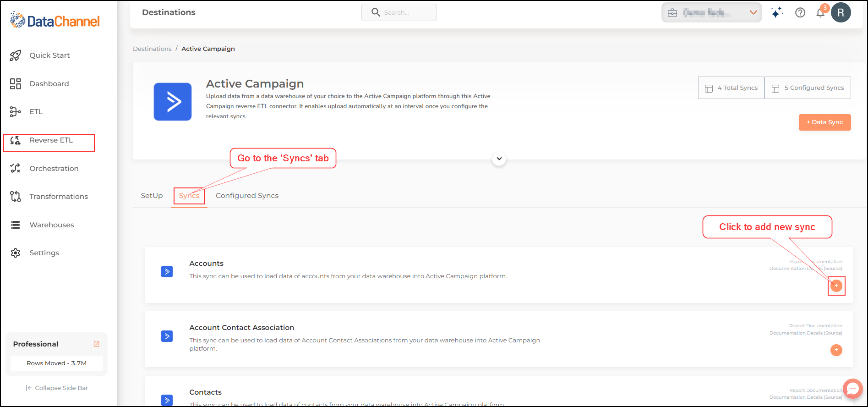
Task: Open notifications bell icon
Action: click(821, 12)
